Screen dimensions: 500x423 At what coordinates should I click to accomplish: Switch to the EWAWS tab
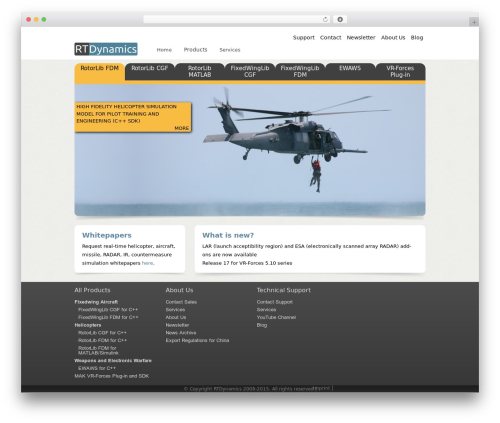[350, 71]
